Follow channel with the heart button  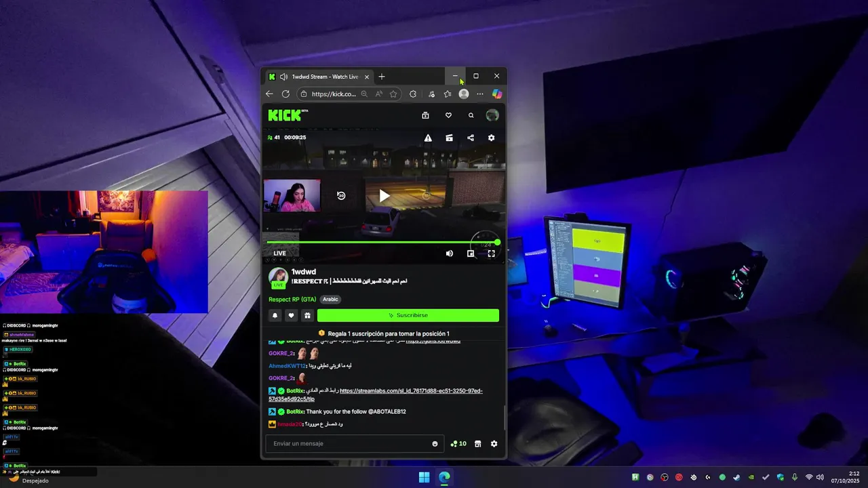coord(291,315)
